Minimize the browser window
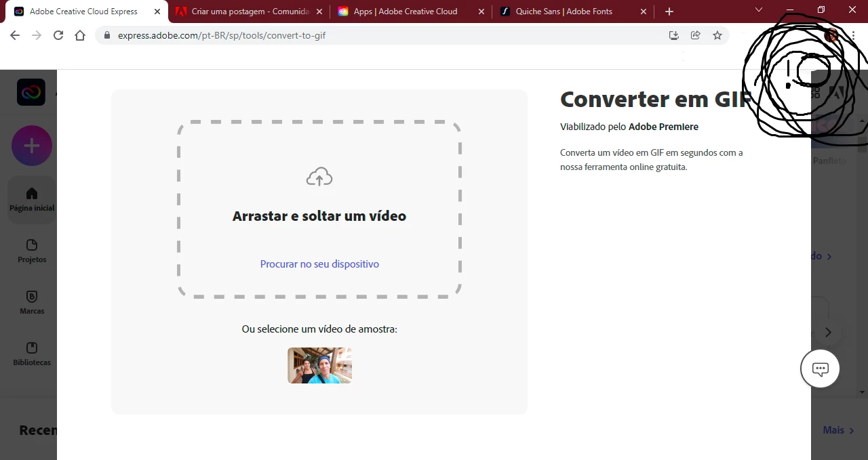Viewport: 868px width, 460px height. click(x=790, y=10)
